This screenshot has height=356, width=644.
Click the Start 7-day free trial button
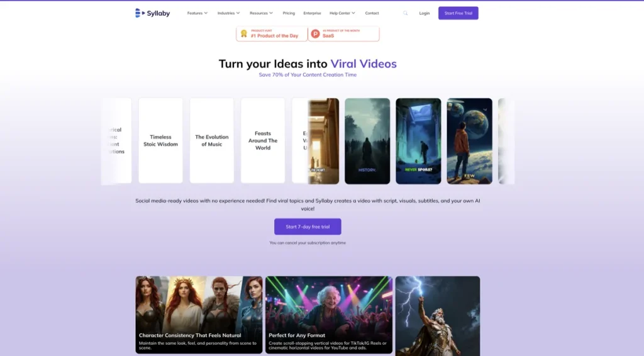click(x=308, y=226)
